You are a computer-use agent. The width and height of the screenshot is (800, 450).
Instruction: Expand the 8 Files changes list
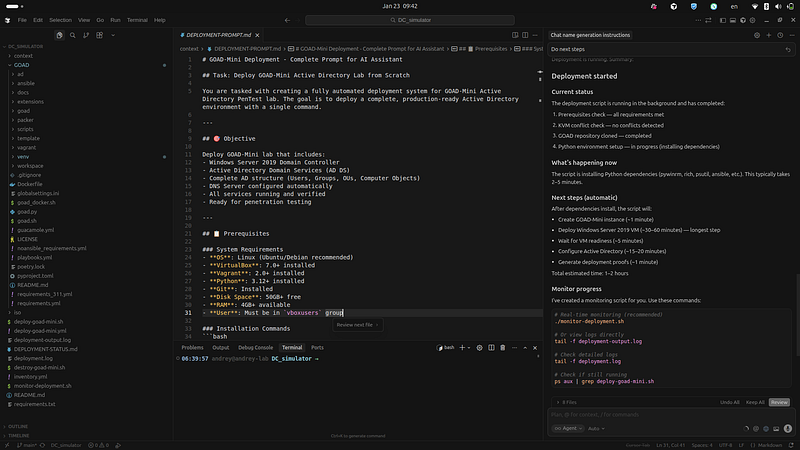point(567,403)
